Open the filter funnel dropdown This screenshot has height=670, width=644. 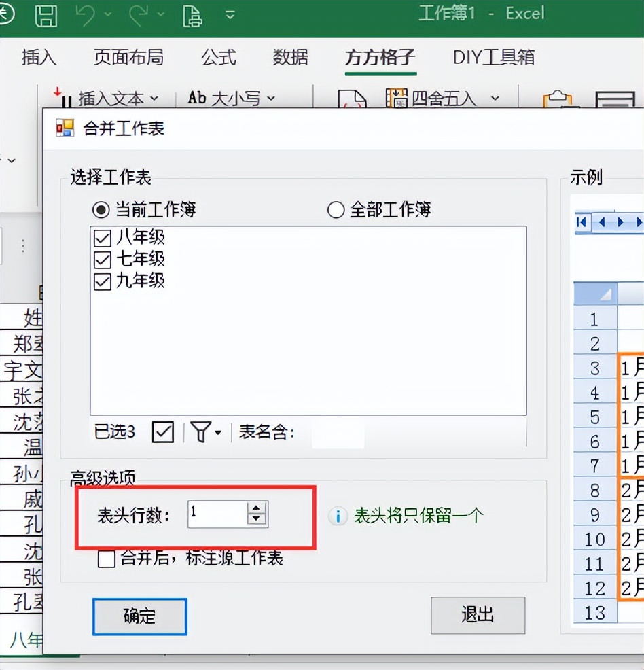point(207,432)
